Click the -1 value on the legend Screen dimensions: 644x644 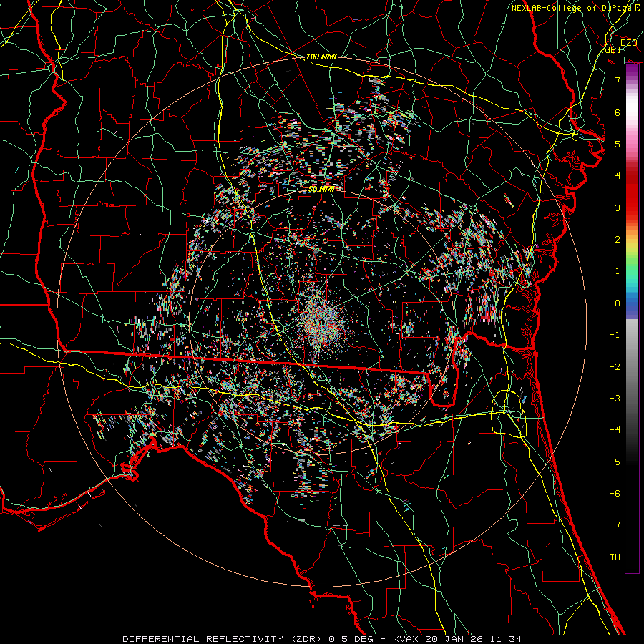coord(615,335)
